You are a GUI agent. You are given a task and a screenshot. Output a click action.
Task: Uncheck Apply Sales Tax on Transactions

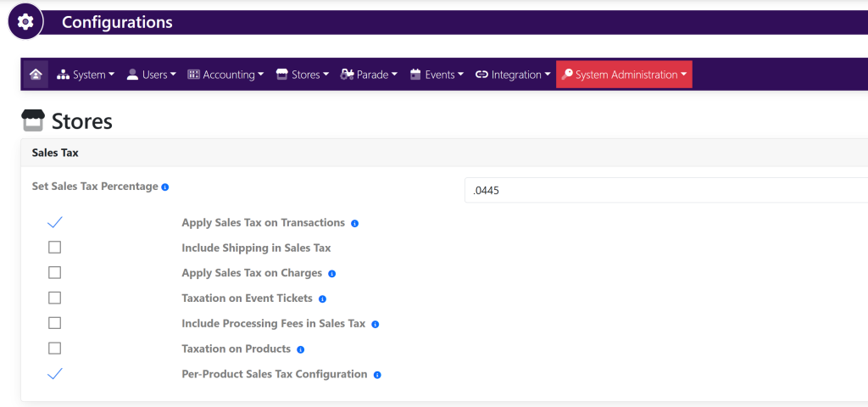[x=55, y=223]
